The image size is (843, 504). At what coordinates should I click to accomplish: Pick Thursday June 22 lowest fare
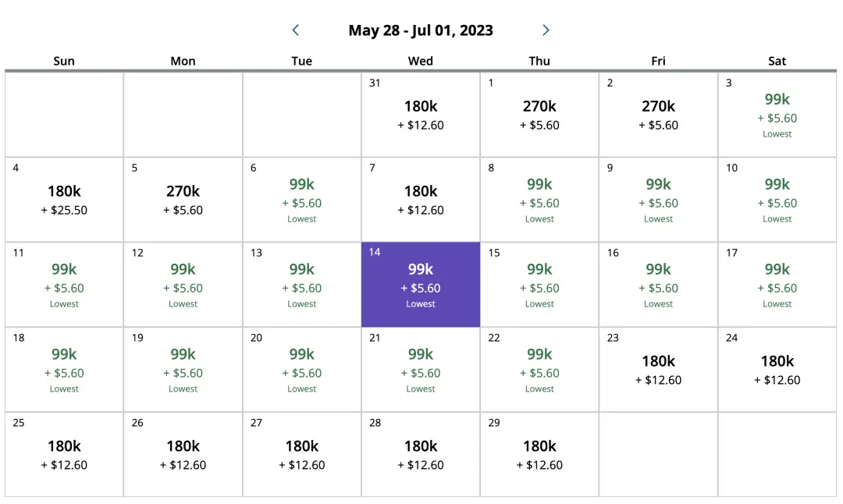coord(539,370)
